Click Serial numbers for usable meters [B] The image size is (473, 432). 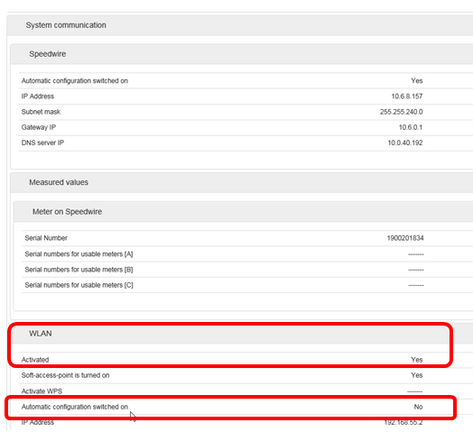(x=79, y=270)
